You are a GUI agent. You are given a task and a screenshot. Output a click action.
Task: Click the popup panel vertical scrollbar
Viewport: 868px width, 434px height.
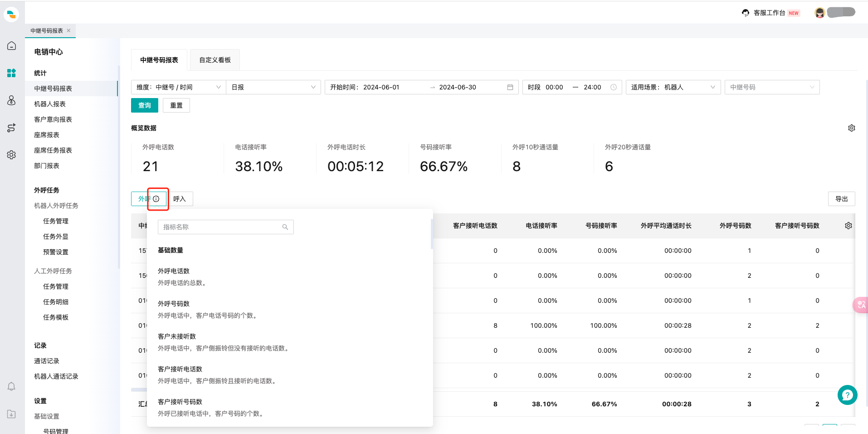[432, 234]
